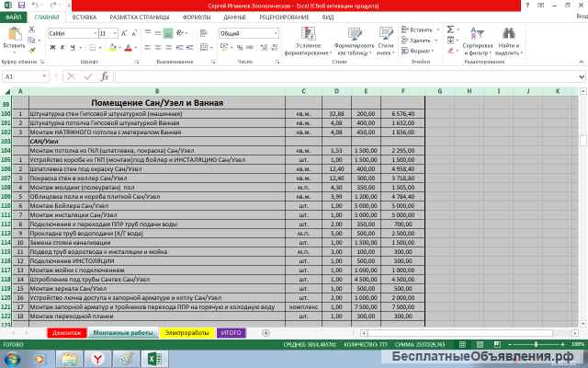This screenshot has width=588, height=368.
Task: Open the font size dropdown
Action: click(x=114, y=33)
